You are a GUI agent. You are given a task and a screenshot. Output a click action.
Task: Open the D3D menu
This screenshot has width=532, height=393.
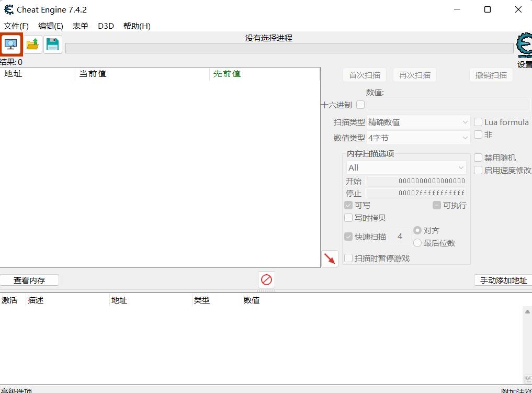pyautogui.click(x=106, y=26)
